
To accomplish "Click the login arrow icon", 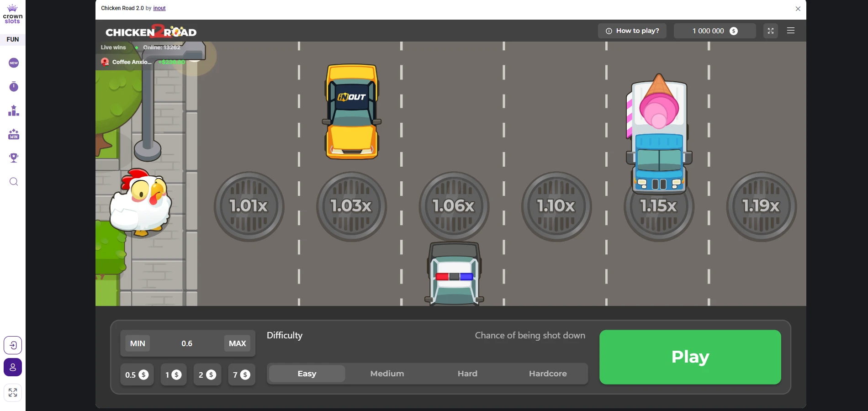I will tap(13, 345).
